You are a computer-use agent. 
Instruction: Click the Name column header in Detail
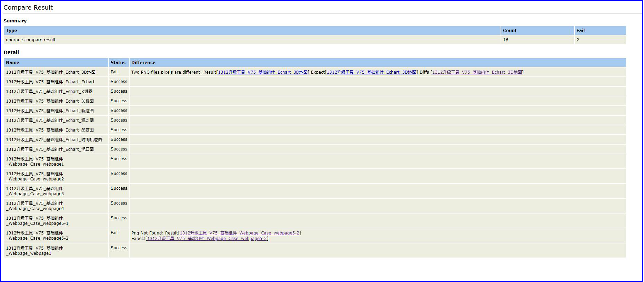(12, 63)
